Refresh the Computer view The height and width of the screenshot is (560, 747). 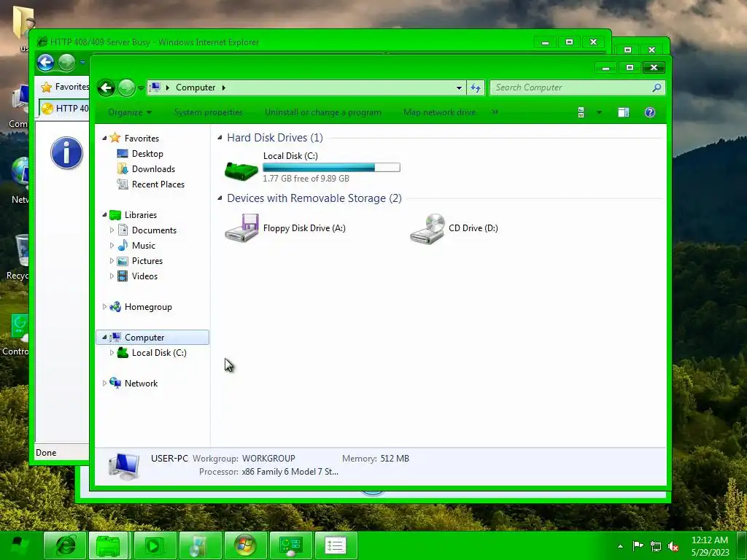[x=476, y=87]
